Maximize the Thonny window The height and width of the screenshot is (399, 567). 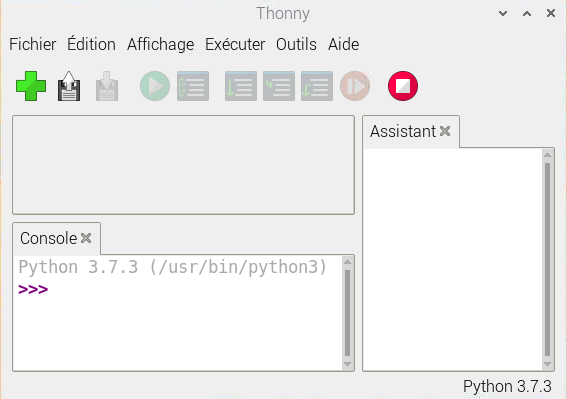[527, 14]
